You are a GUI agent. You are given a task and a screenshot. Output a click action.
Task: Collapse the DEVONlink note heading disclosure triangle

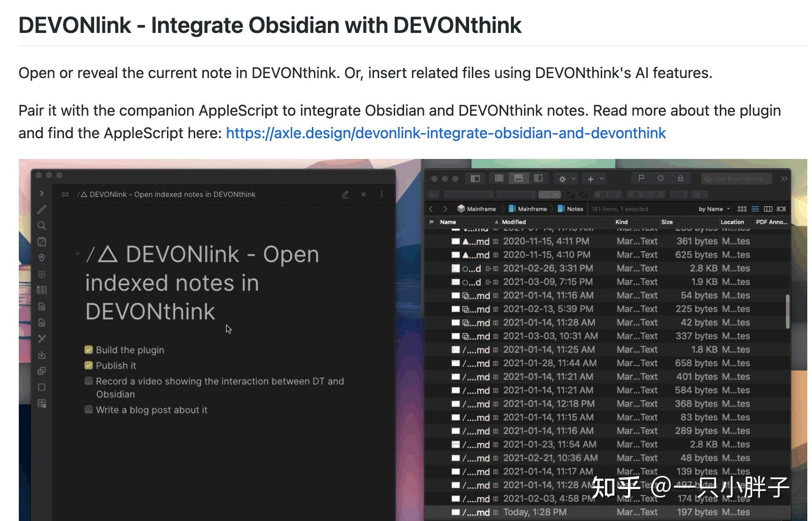78,253
